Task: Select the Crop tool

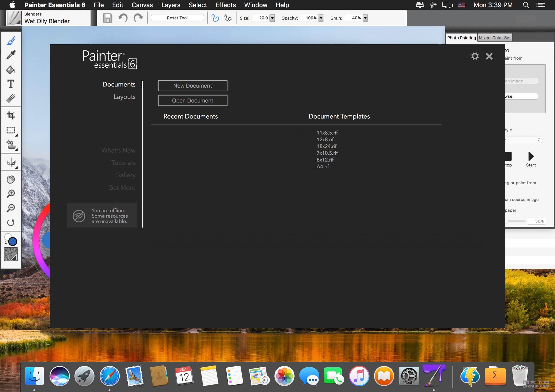Action: [x=11, y=115]
